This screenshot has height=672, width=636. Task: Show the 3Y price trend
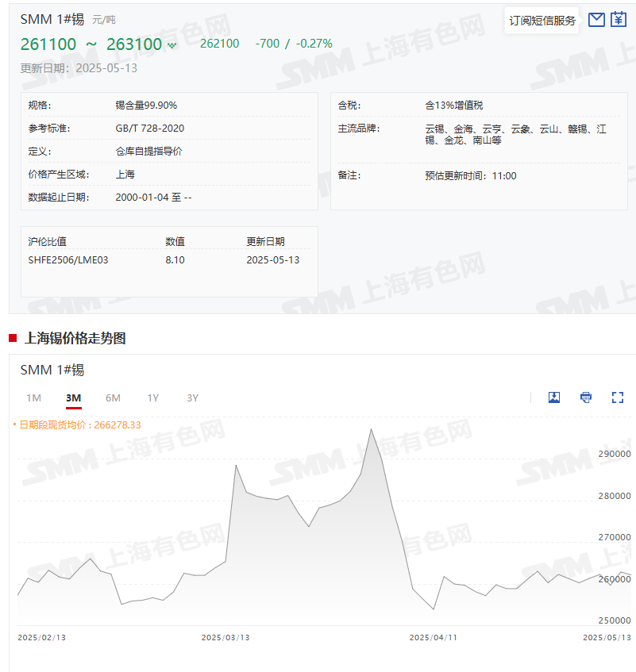193,398
